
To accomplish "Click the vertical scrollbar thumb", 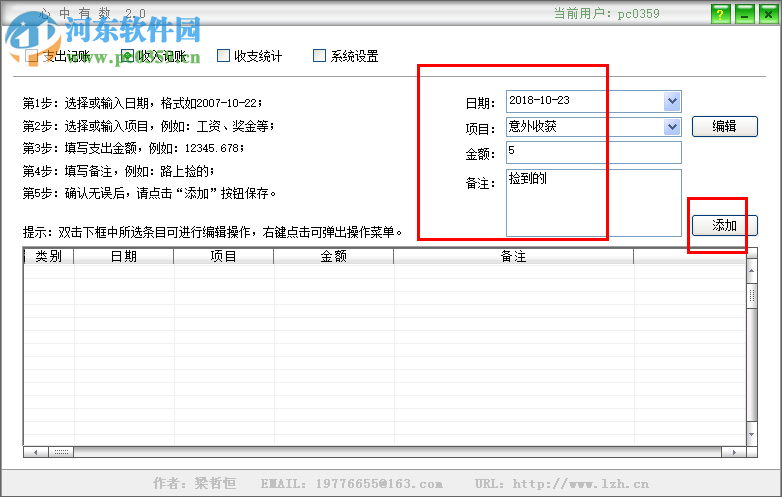I will (752, 296).
